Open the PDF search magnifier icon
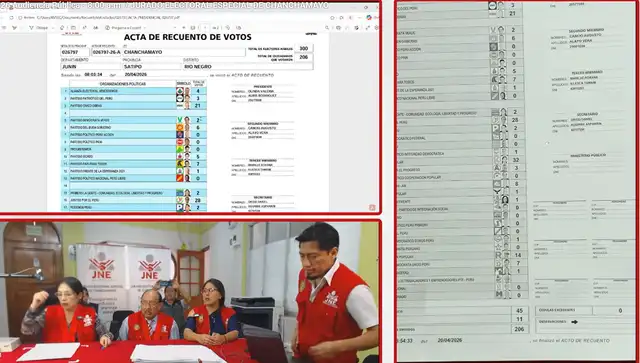Image resolution: width=640 pixels, height=363 pixels. coord(327,28)
